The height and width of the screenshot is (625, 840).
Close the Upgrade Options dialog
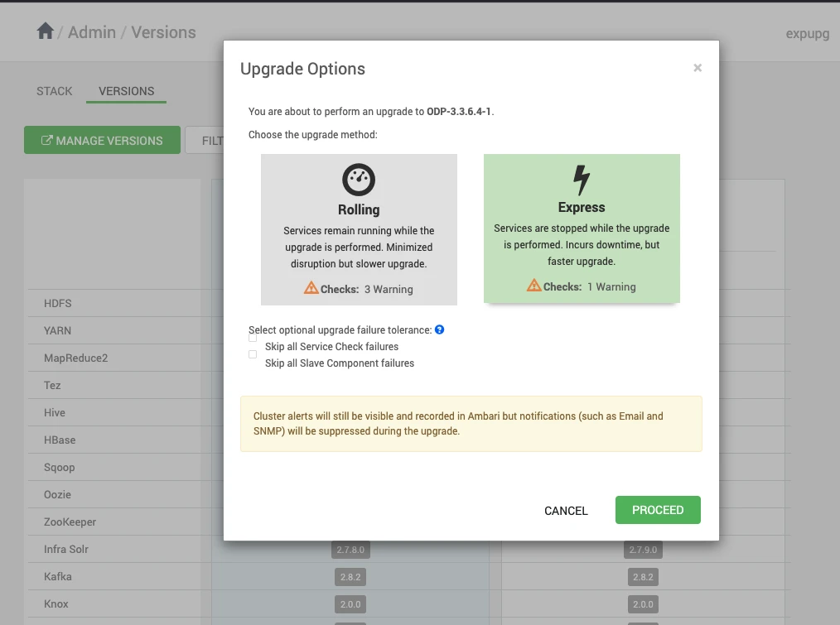(x=697, y=68)
